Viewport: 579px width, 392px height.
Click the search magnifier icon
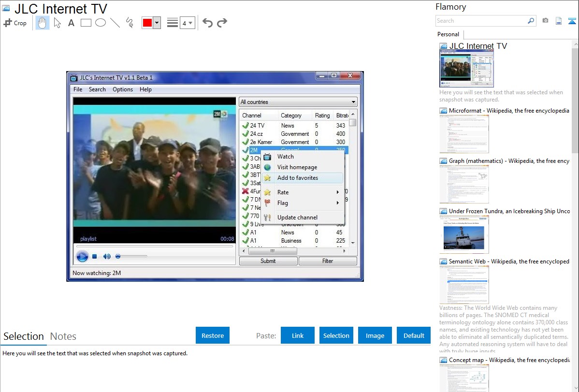[x=531, y=21]
